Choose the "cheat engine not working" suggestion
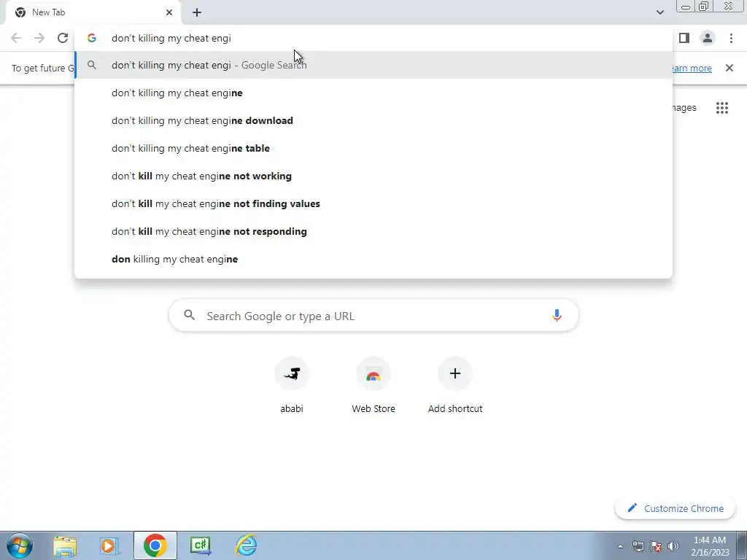 click(x=373, y=176)
